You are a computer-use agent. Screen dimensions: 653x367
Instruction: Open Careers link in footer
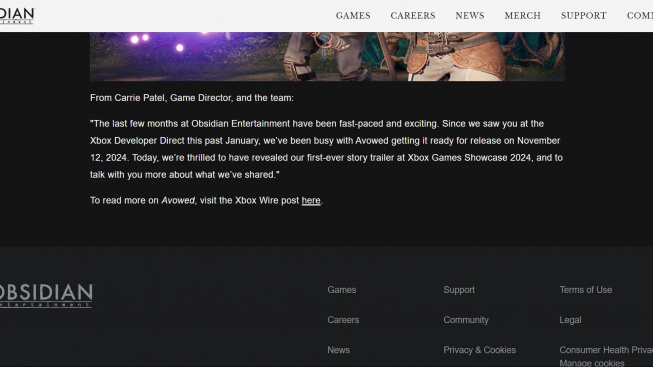(343, 320)
